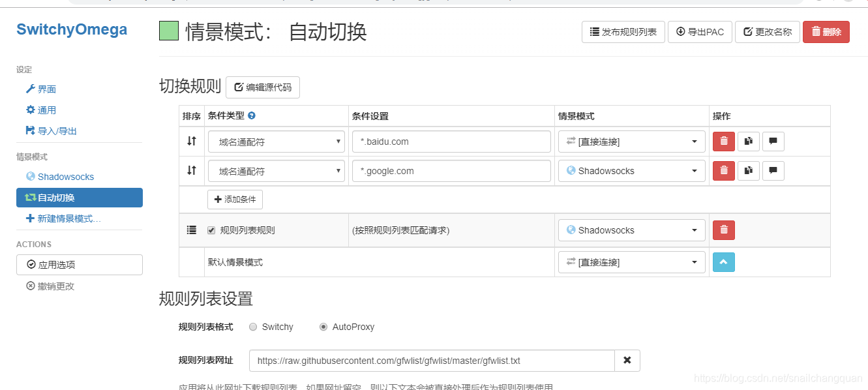Image resolution: width=868 pixels, height=390 pixels.
Task: Click the *.baidu.com condition input field
Action: pos(451,141)
